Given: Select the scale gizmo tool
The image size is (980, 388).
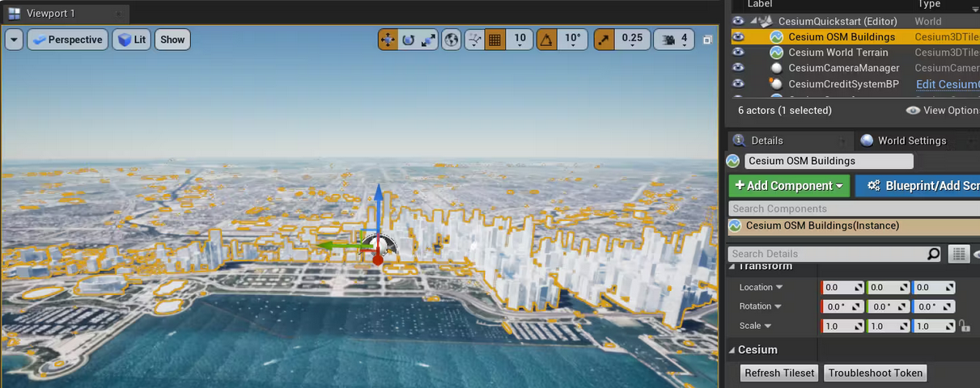Looking at the screenshot, I should pos(428,39).
